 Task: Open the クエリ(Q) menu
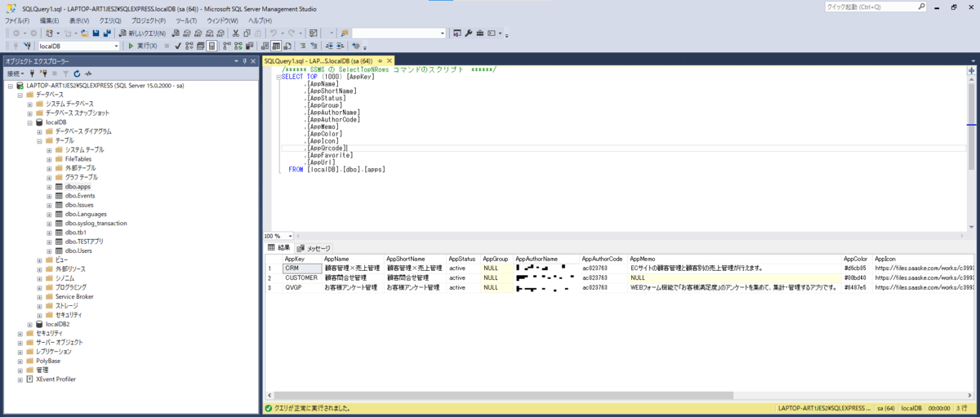tap(109, 20)
